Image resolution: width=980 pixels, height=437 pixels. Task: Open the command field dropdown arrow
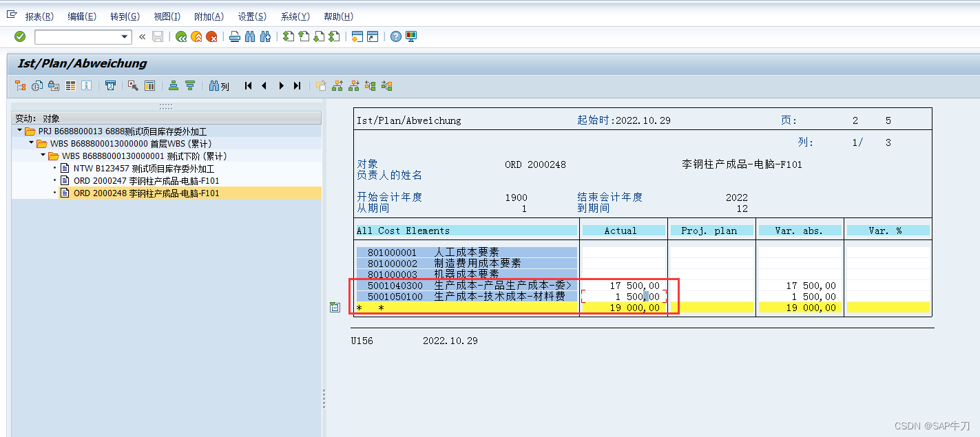(x=125, y=36)
